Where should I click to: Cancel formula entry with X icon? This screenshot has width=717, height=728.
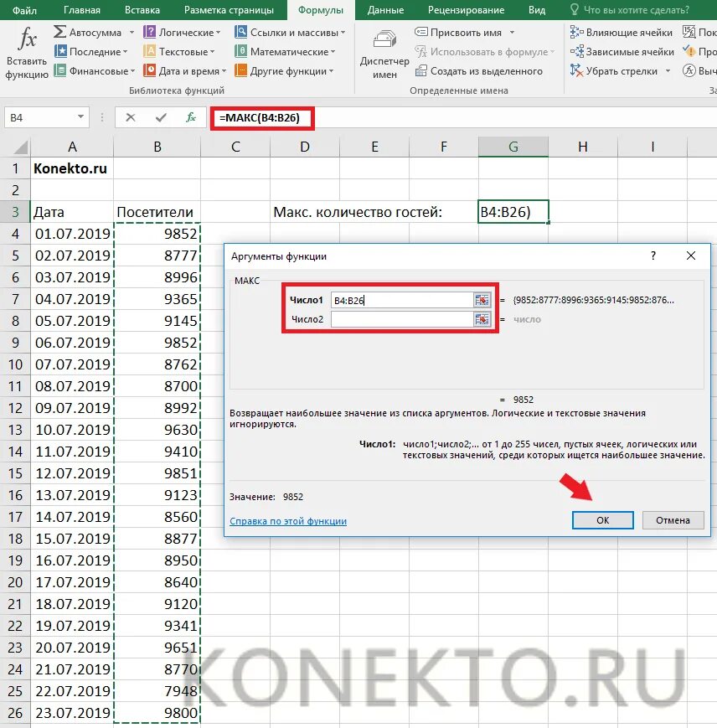[x=131, y=117]
